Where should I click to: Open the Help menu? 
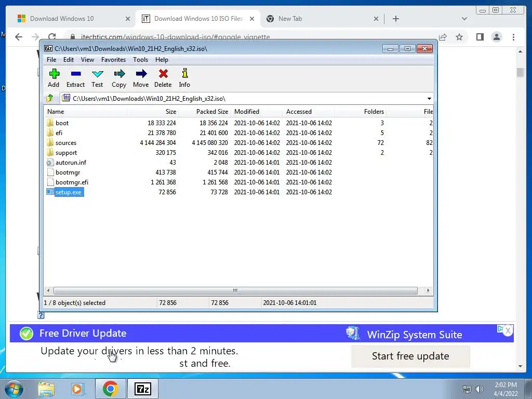pyautogui.click(x=162, y=60)
